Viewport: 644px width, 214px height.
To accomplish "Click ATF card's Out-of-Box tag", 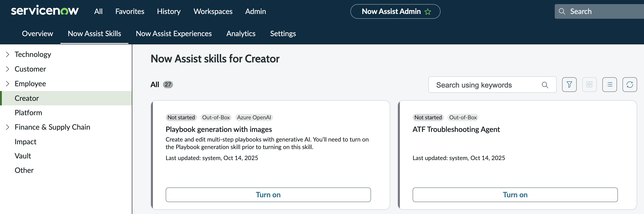I will coord(463,117).
